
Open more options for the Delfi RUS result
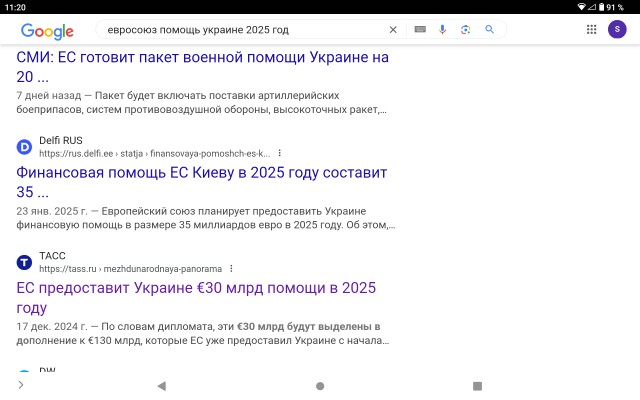coord(280,153)
